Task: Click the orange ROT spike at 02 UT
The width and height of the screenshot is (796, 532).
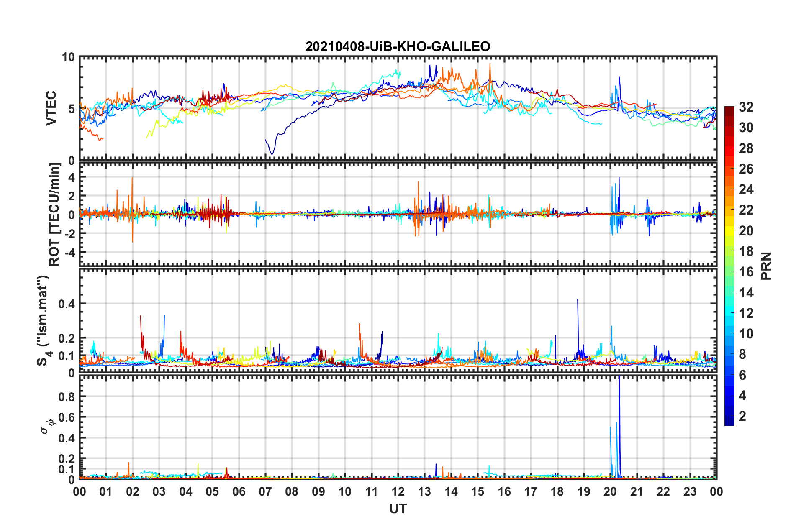Action: (x=132, y=209)
